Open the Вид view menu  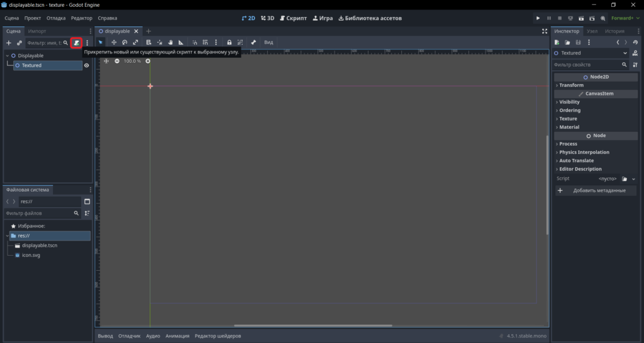point(269,42)
